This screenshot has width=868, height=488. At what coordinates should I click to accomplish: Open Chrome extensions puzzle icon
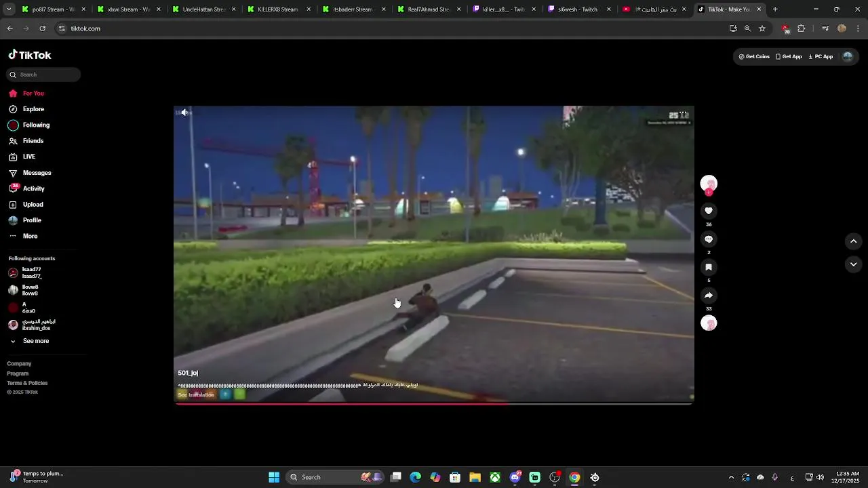click(x=802, y=28)
